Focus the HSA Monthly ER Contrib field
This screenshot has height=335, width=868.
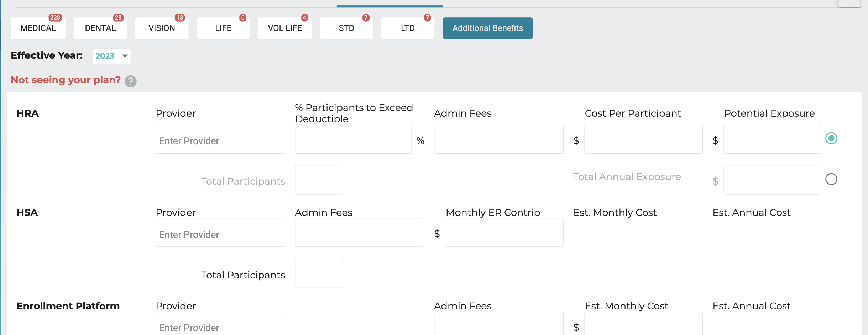tap(504, 233)
